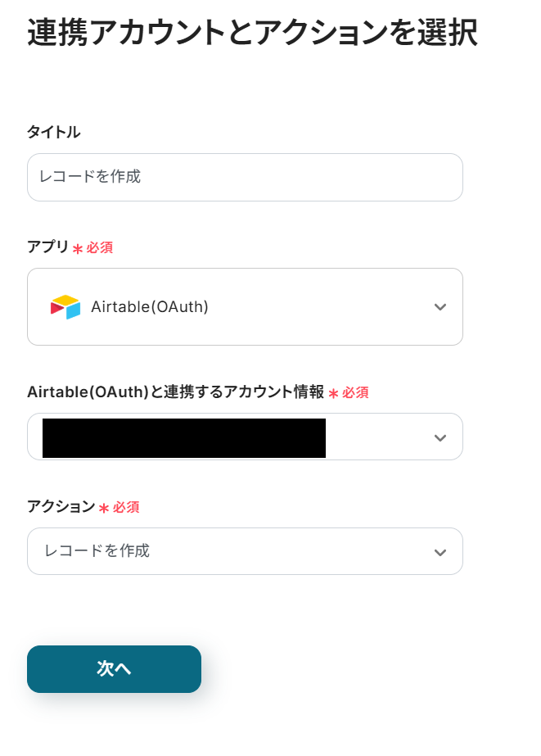Open the account info dropdown chevron
This screenshot has height=756, width=541.
click(x=440, y=437)
